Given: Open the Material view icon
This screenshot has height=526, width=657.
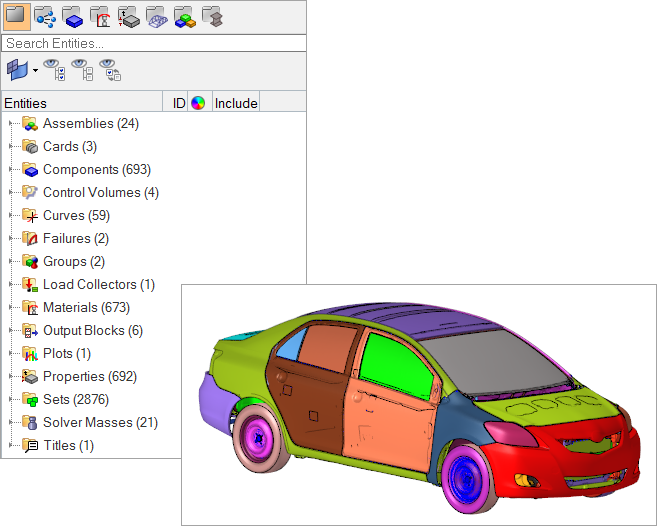Looking at the screenshot, I should (x=100, y=16).
